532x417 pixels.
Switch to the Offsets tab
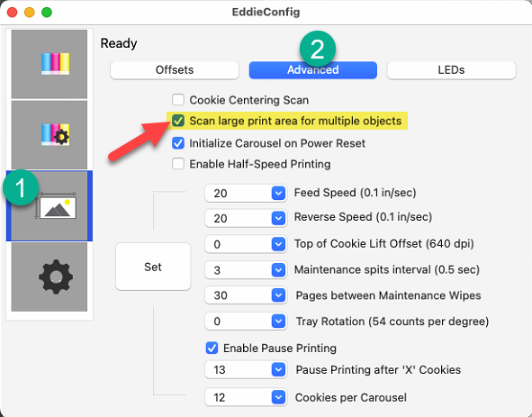(x=175, y=70)
